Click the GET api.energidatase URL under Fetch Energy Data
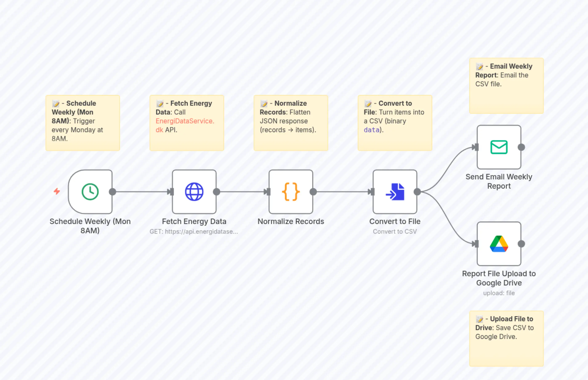The image size is (588, 380). point(194,231)
